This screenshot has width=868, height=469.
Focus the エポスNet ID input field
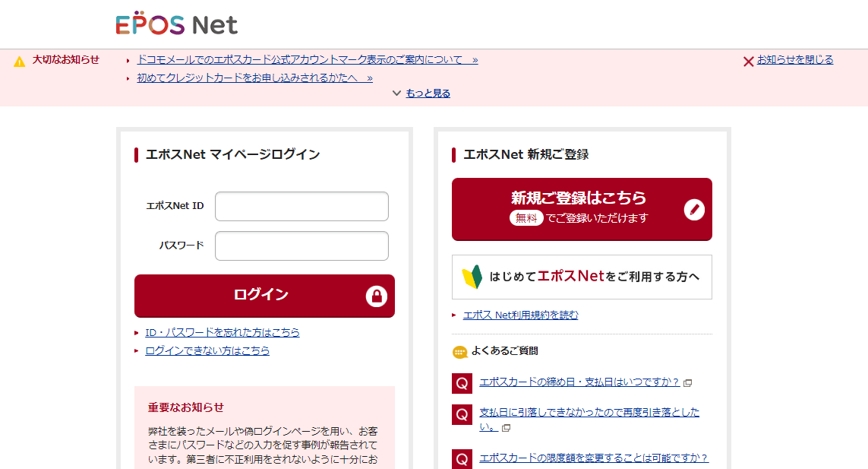(x=301, y=206)
